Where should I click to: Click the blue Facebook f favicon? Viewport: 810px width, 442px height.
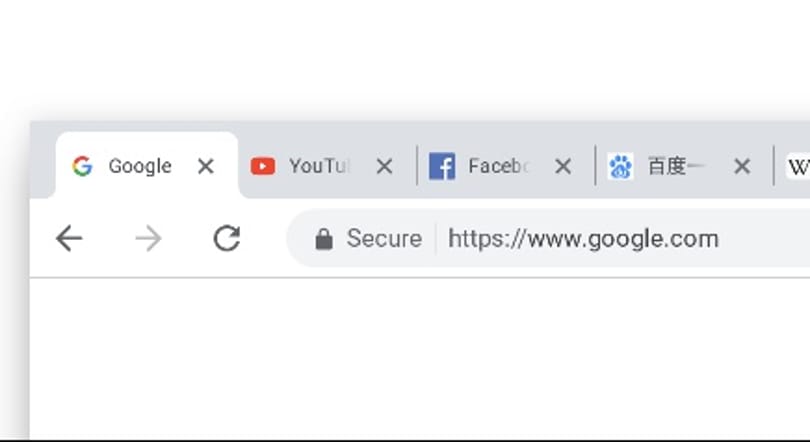point(442,166)
